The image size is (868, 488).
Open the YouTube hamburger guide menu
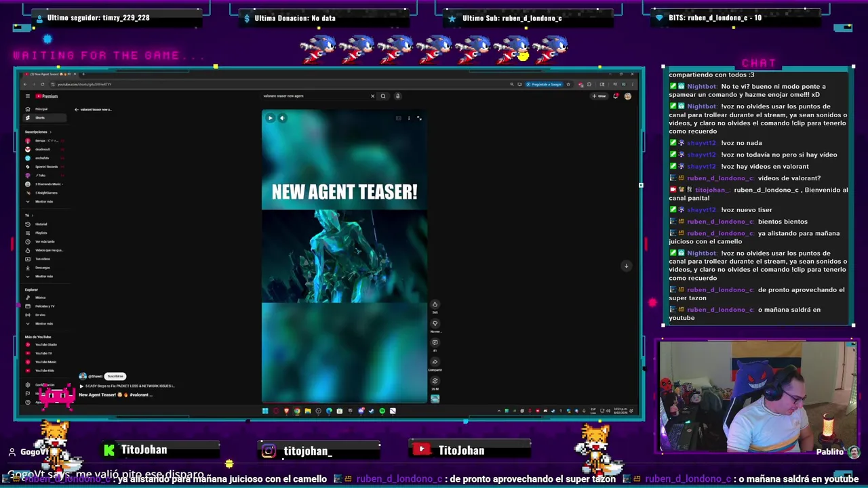point(28,96)
